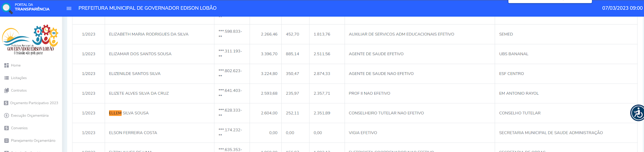This screenshot has height=152, width=644.
Task: Click gross salary 2.266,46
Action: pyautogui.click(x=269, y=34)
